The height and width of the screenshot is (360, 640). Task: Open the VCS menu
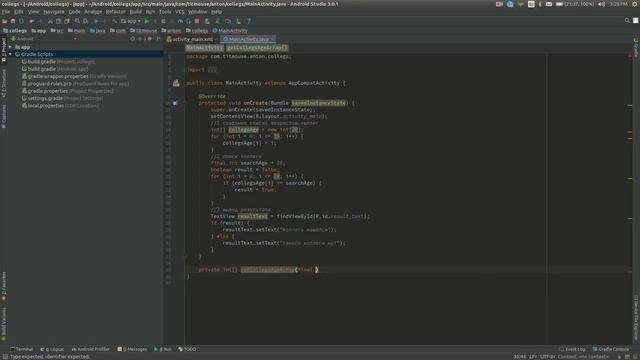(180, 12)
